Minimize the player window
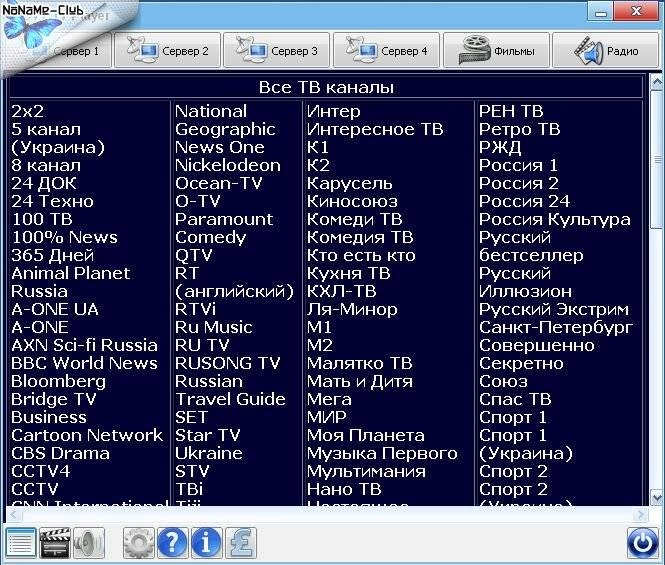The height and width of the screenshot is (565, 665). [x=600, y=11]
